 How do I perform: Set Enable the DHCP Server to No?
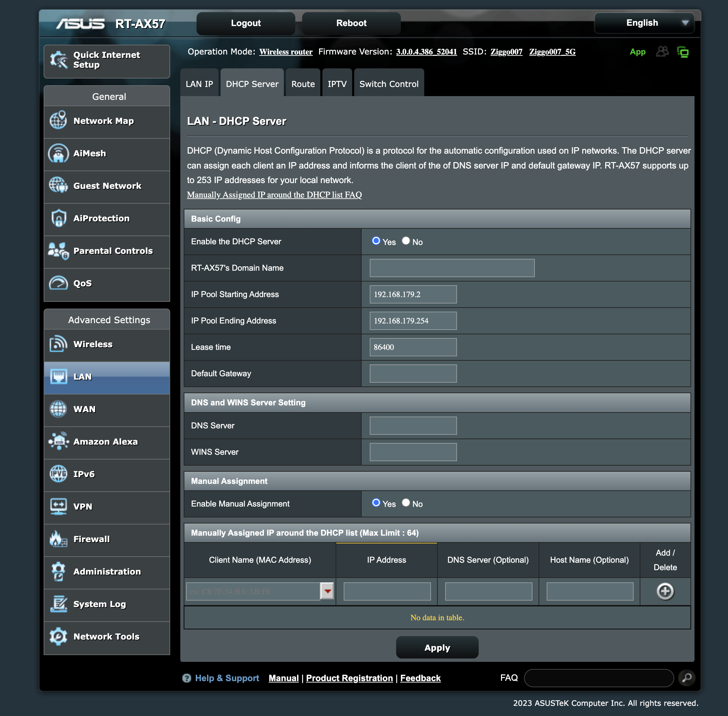406,241
